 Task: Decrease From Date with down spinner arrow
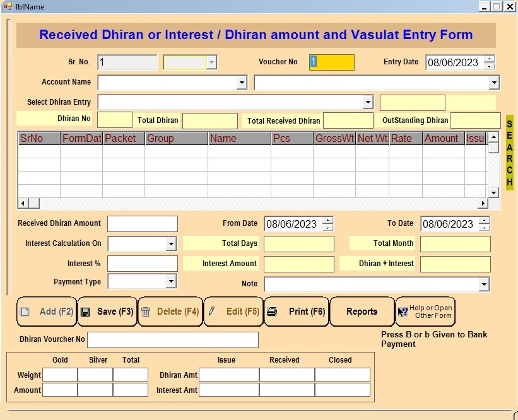point(327,227)
